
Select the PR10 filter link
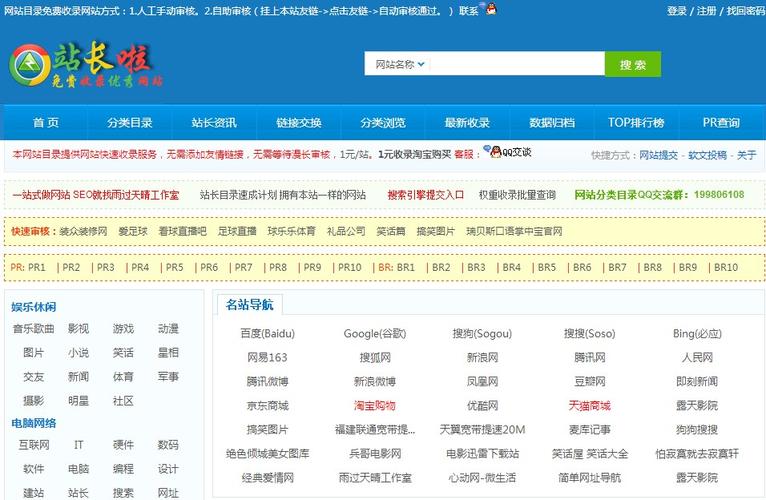click(x=350, y=267)
